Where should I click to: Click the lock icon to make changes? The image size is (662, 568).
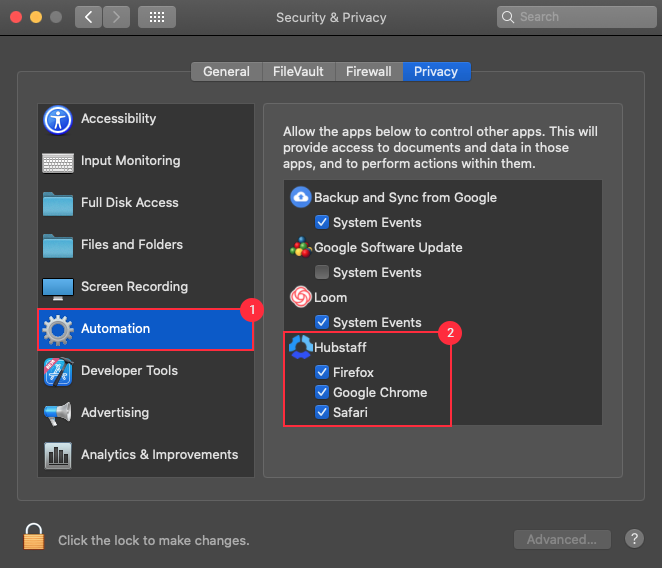34,536
